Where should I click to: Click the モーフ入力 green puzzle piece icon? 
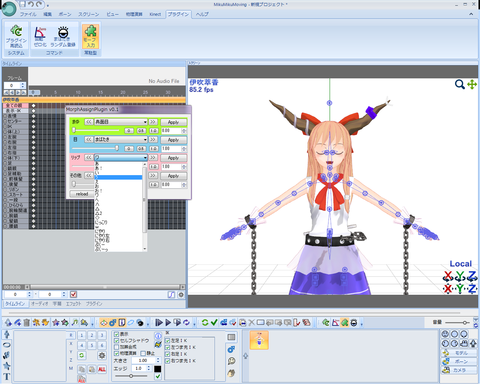(x=90, y=36)
